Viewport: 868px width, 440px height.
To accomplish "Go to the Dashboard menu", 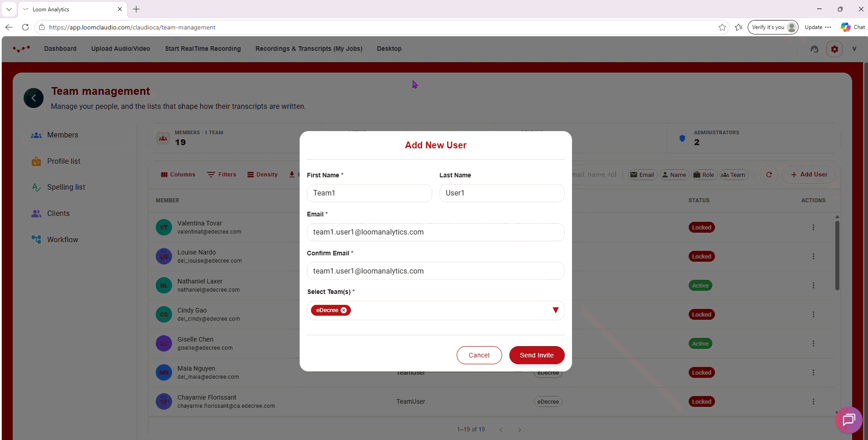I will 60,49.
